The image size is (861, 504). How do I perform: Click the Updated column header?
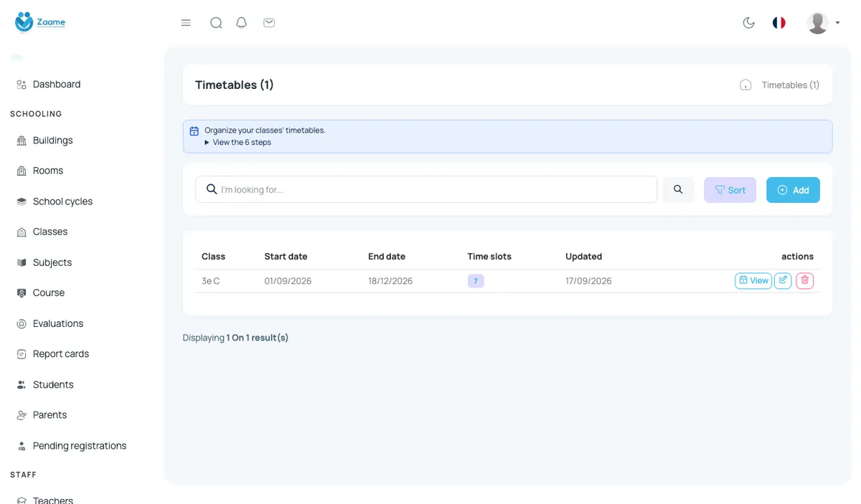584,257
